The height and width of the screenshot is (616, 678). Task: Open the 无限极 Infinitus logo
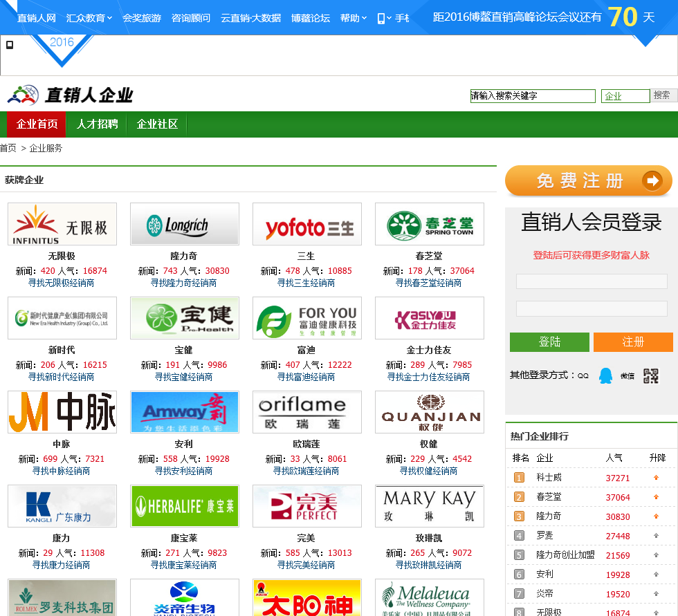pyautogui.click(x=62, y=224)
